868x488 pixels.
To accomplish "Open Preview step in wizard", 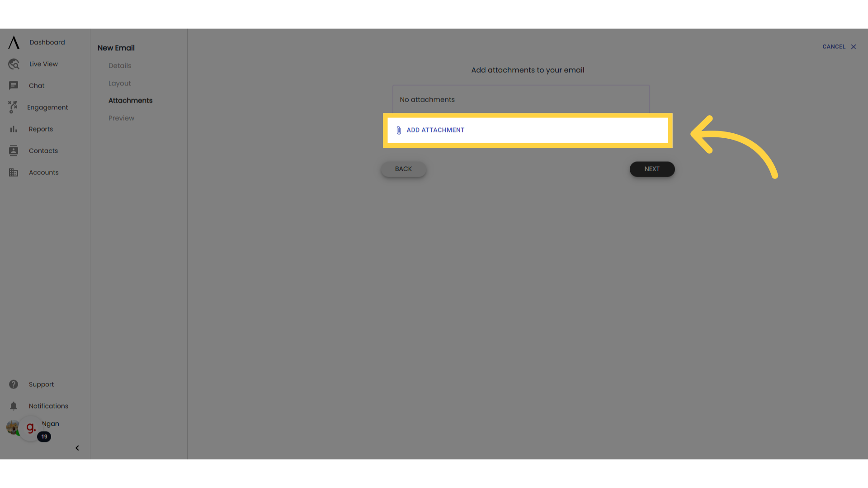I will click(121, 118).
